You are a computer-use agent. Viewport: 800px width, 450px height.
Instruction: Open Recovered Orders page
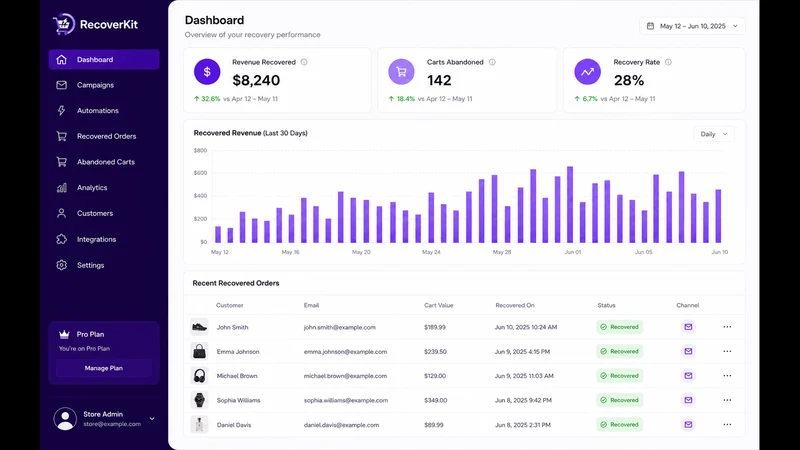pos(104,136)
